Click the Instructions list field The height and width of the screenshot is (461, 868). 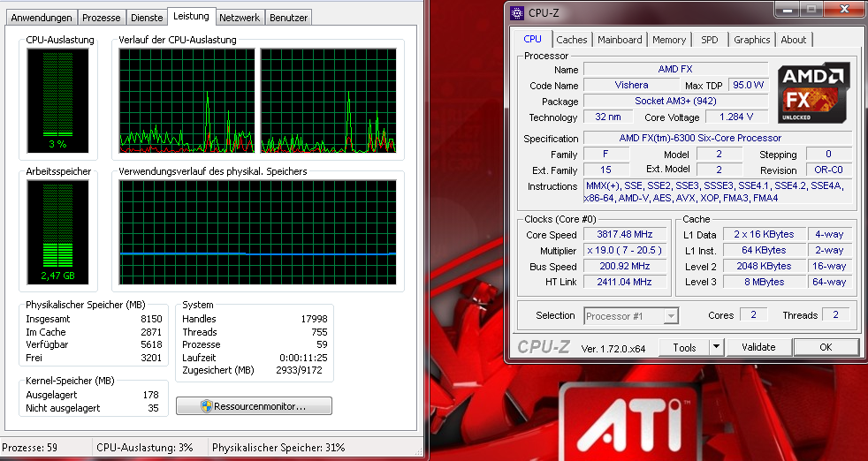click(x=718, y=192)
